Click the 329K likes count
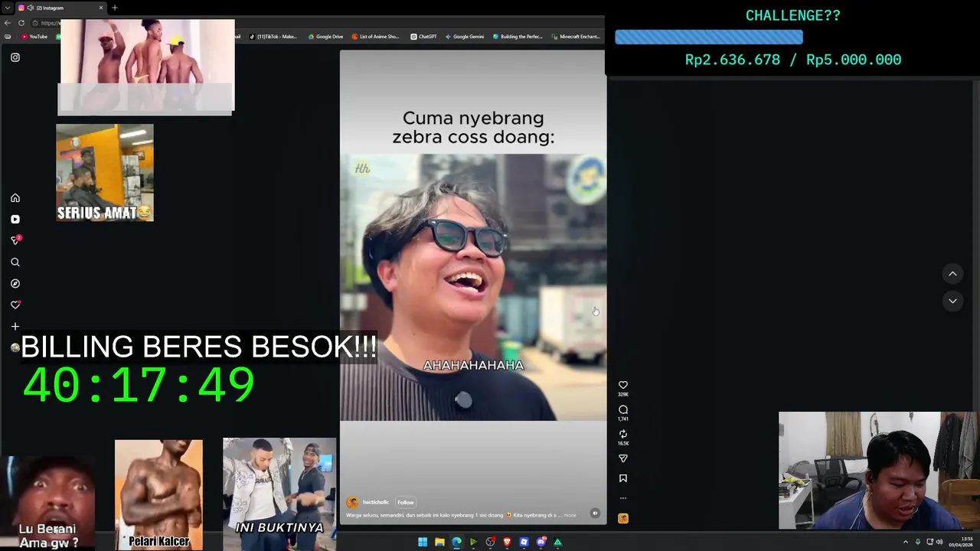The width and height of the screenshot is (980, 551). (623, 395)
